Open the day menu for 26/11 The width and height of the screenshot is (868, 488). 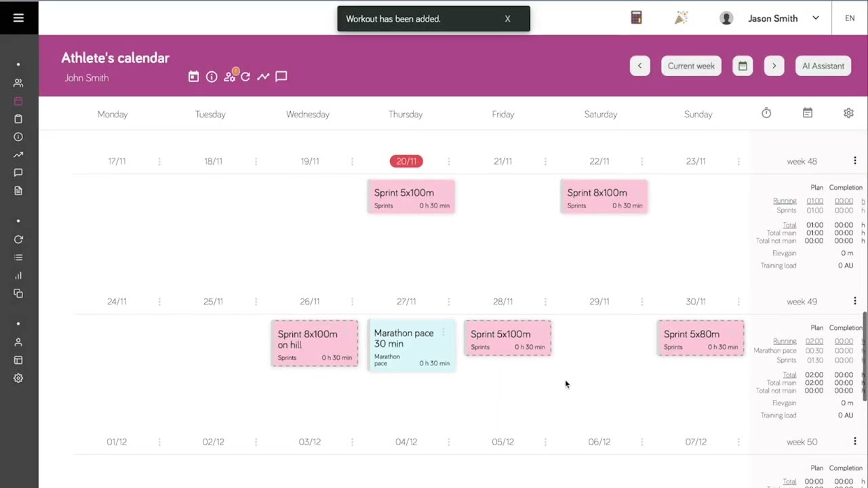pos(352,302)
